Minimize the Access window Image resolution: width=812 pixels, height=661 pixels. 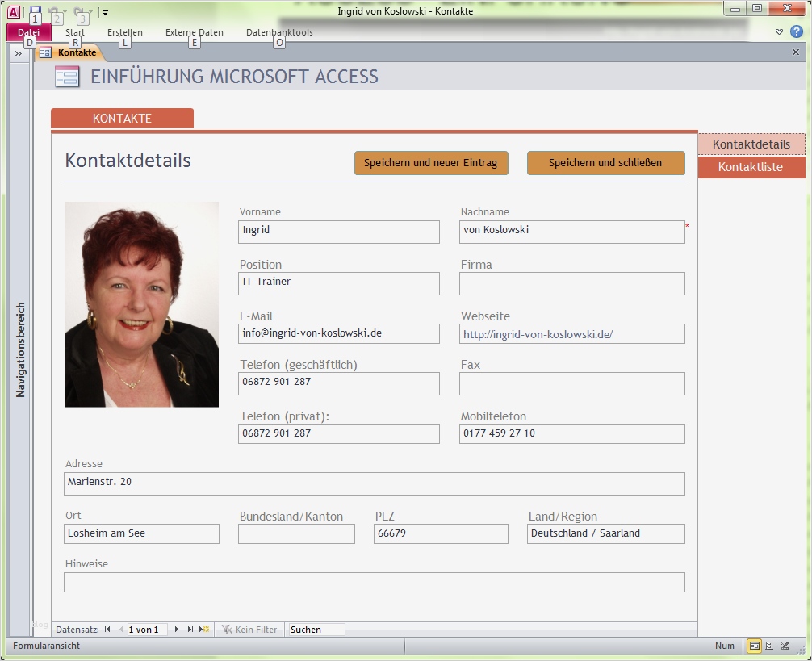[x=735, y=8]
